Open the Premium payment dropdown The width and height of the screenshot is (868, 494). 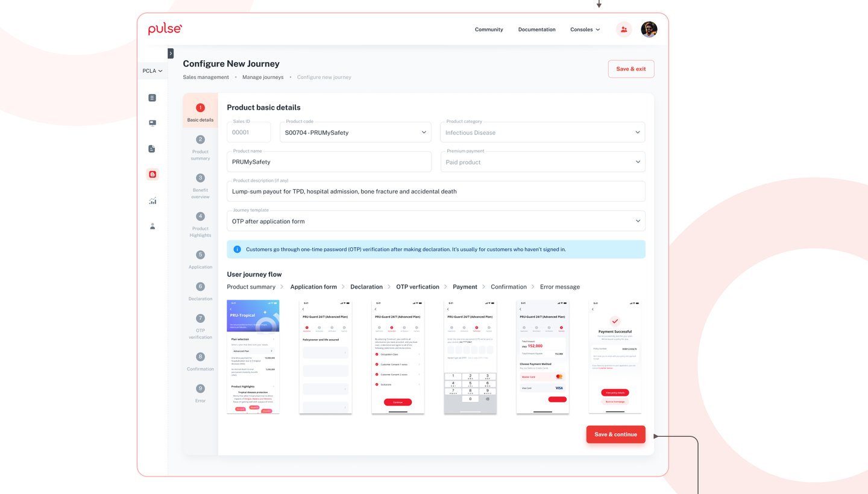point(542,161)
